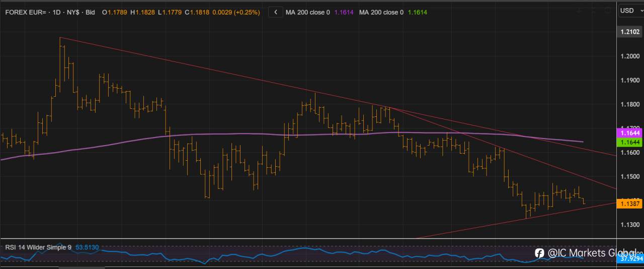The width and height of the screenshot is (644, 269).
Task: Click the orange 1.1387 last price tag
Action: tap(630, 204)
